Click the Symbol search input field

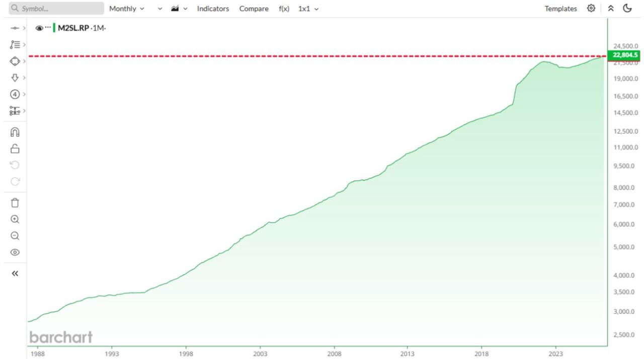(56, 9)
